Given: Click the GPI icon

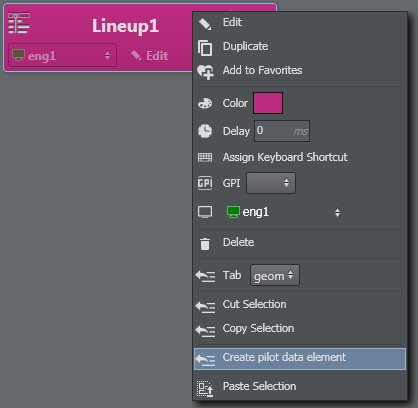Looking at the screenshot, I should [205, 183].
